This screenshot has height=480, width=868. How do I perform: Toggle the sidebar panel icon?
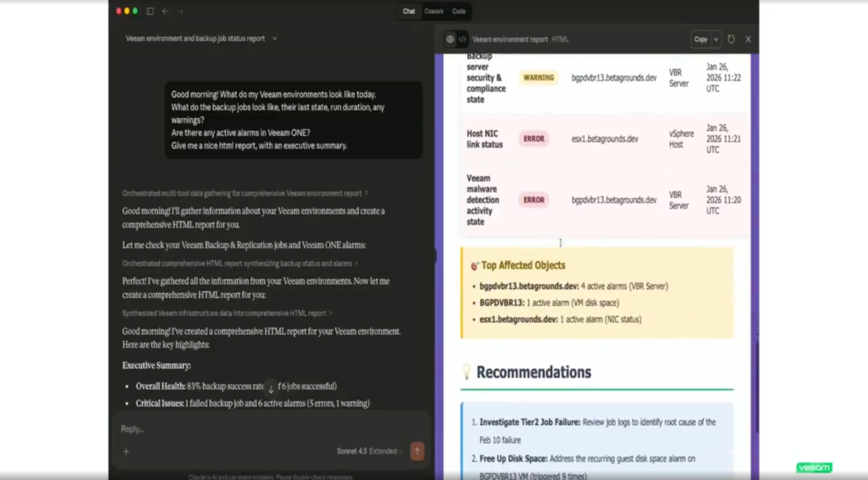150,11
